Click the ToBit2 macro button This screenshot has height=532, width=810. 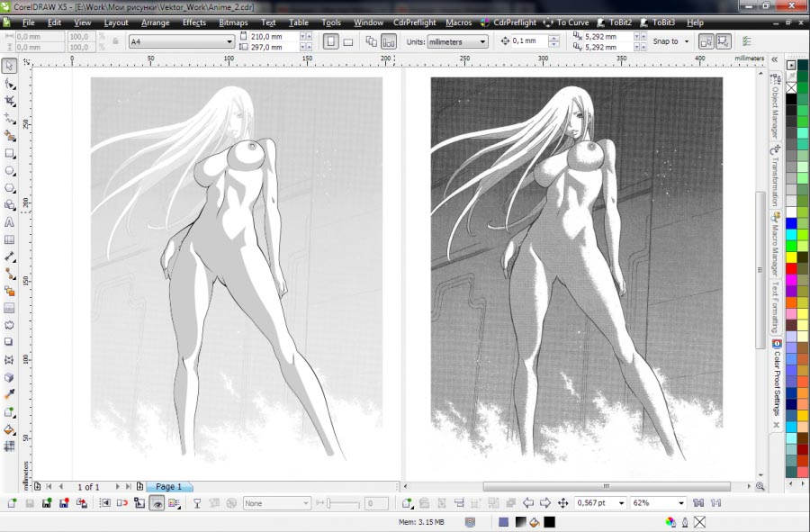(x=615, y=23)
